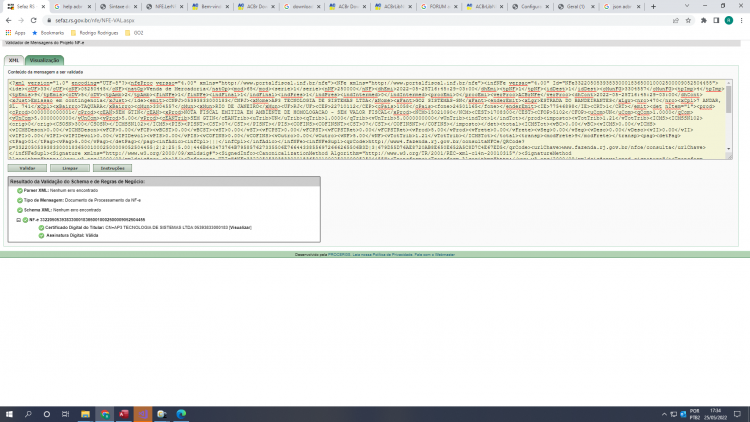This screenshot has height=422, width=750.
Task: Open Task View on the taskbar
Action: pos(66,414)
